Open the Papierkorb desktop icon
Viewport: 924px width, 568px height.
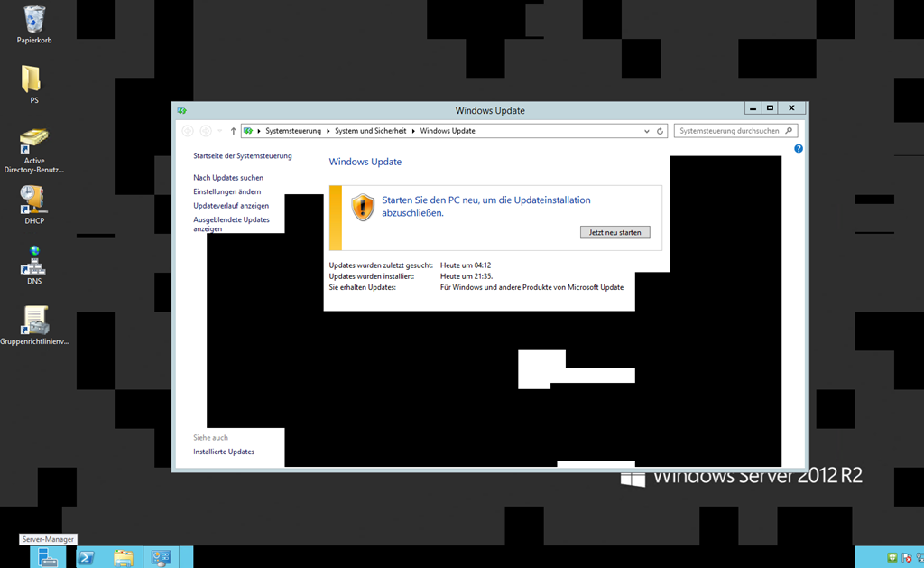pos(34,20)
